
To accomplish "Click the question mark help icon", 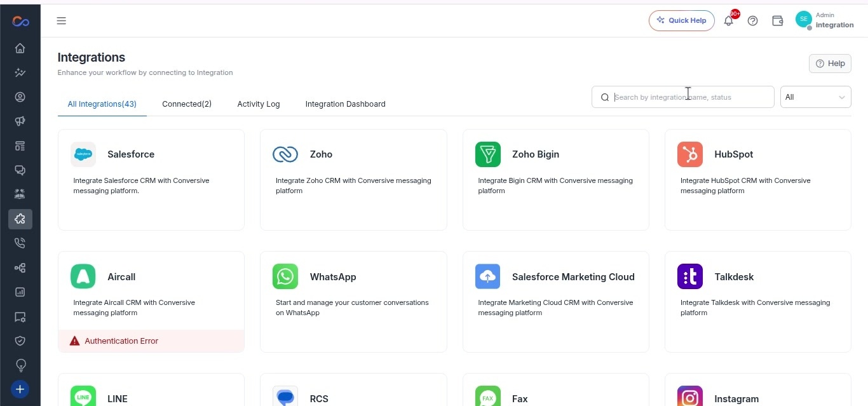I will click(753, 21).
